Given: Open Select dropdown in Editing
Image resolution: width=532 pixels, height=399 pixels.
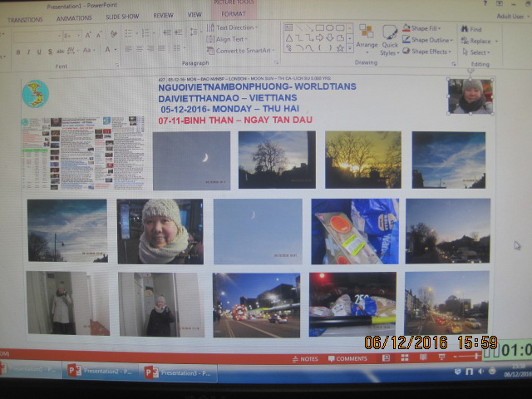Looking at the screenshot, I should [476, 52].
